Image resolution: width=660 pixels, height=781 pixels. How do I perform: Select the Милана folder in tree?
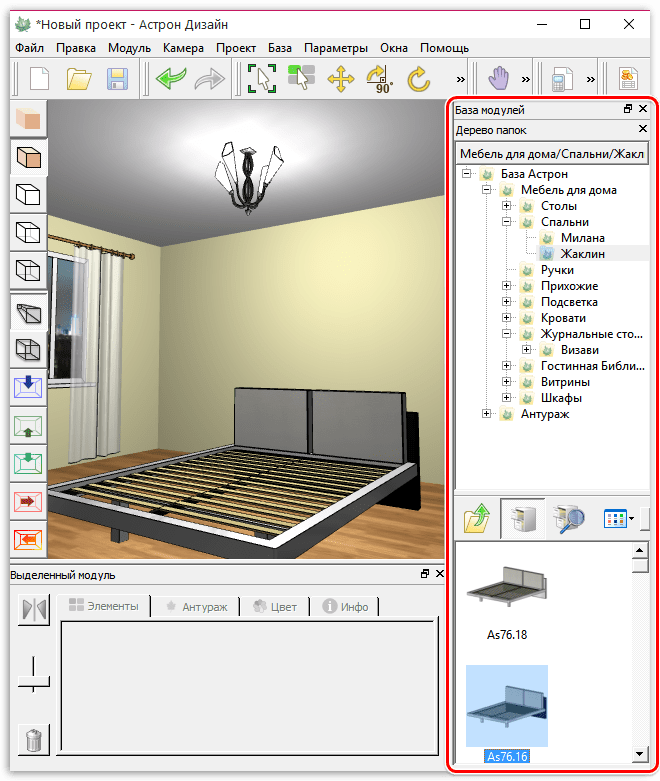[582, 238]
